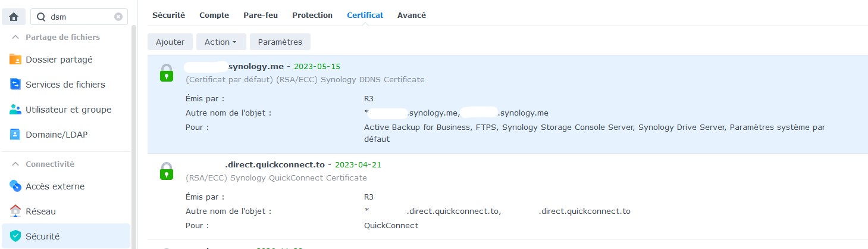Open Services de fichiers icon

(15, 85)
